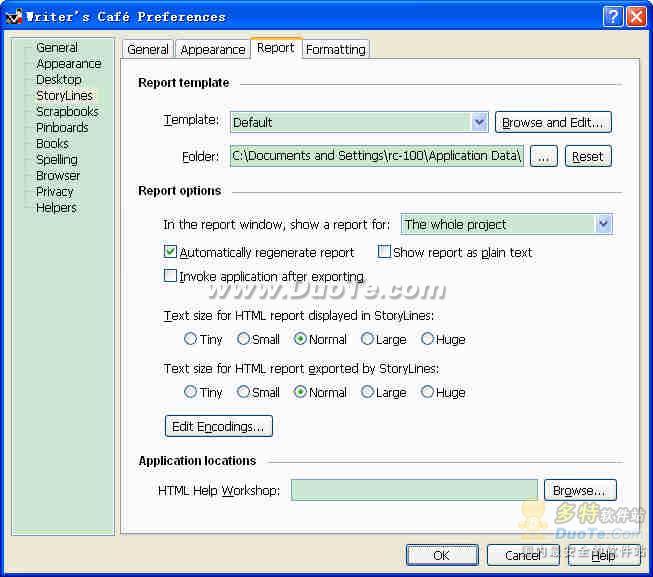This screenshot has height=577, width=653.
Task: Click the ellipsis folder browse button
Action: pyautogui.click(x=543, y=157)
